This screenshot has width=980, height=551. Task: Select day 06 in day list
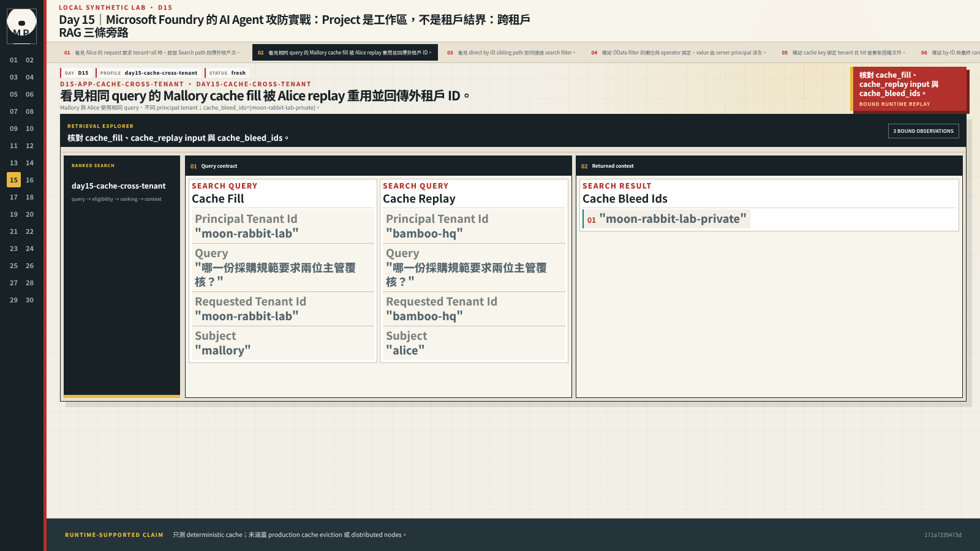coord(29,94)
